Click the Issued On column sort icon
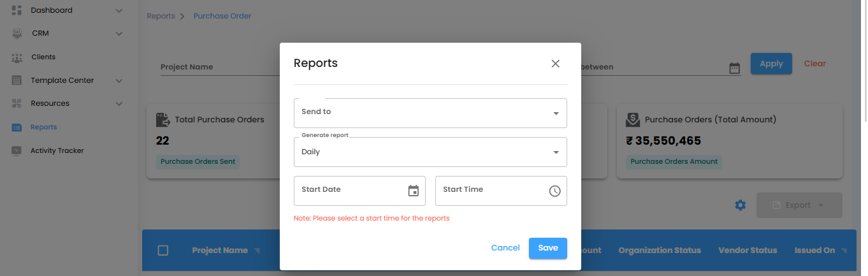The width and height of the screenshot is (868, 276). click(x=844, y=251)
